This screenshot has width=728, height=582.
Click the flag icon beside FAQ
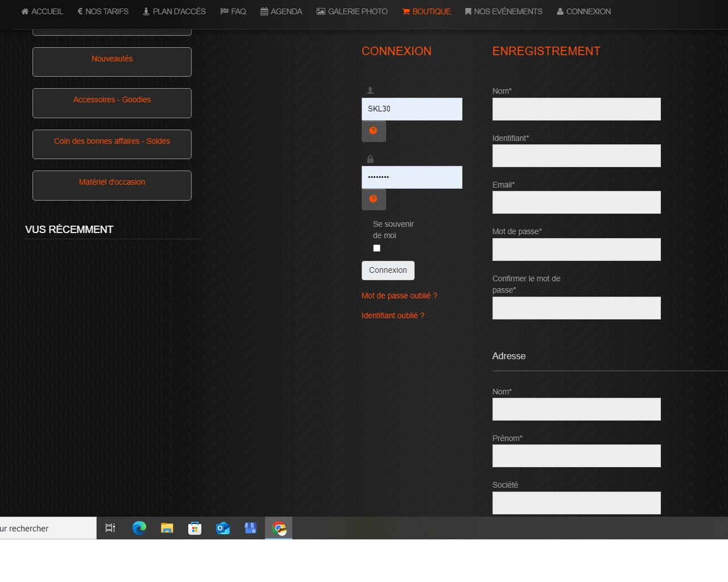(x=224, y=11)
